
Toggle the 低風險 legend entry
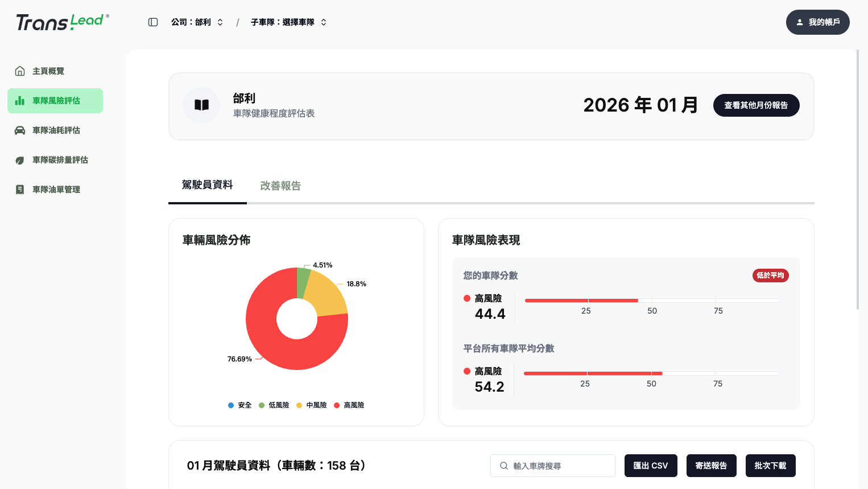click(274, 405)
